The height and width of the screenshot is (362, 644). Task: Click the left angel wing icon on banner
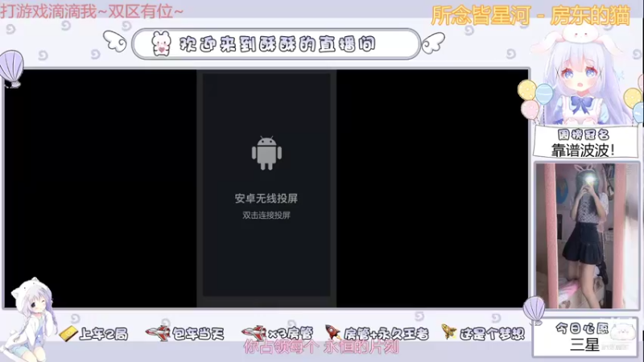pyautogui.click(x=115, y=41)
